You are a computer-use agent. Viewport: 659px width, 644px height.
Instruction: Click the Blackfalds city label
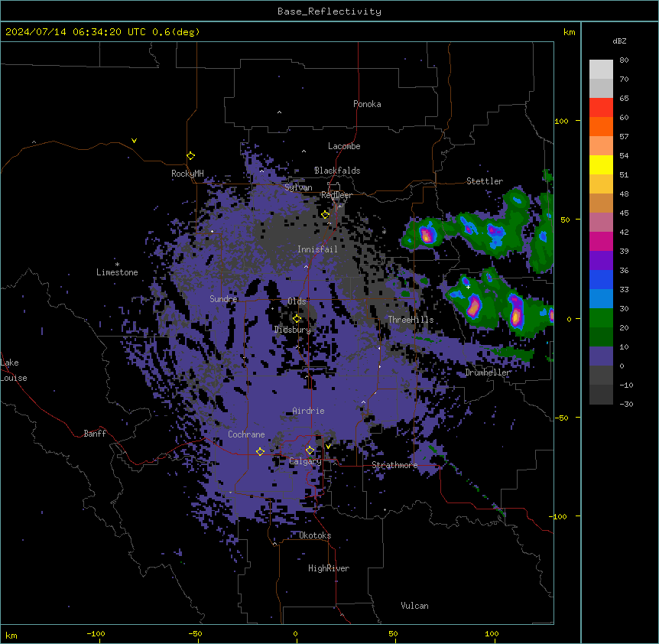(337, 171)
